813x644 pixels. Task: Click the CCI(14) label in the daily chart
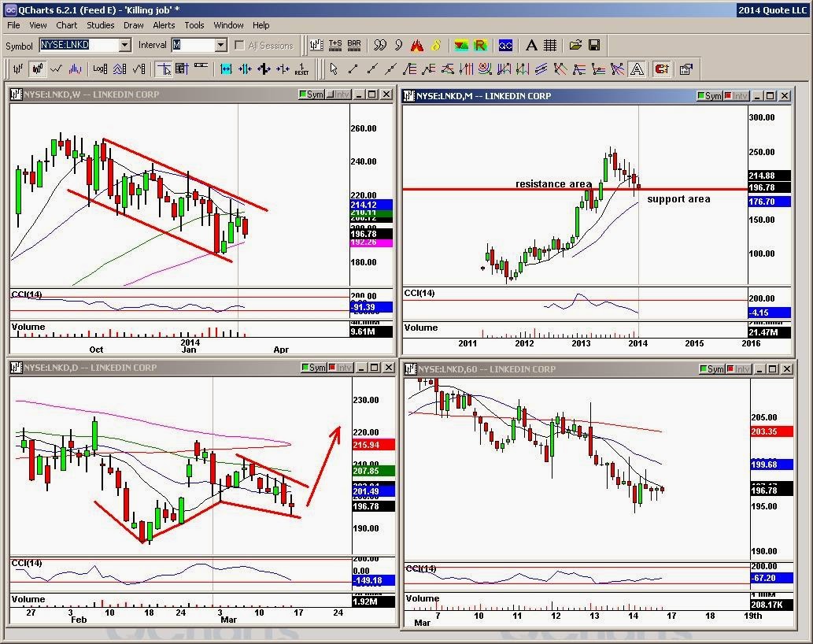(27, 563)
